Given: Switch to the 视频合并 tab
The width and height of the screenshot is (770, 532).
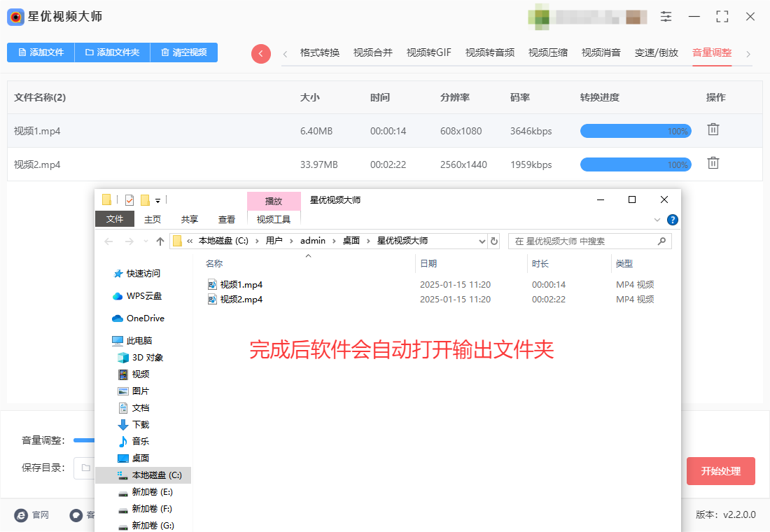Looking at the screenshot, I should pos(372,52).
